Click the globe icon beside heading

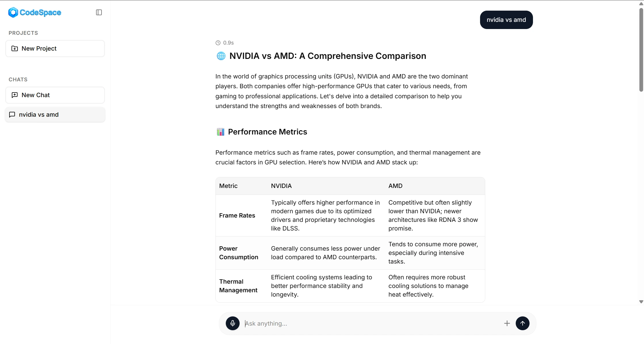pos(221,56)
